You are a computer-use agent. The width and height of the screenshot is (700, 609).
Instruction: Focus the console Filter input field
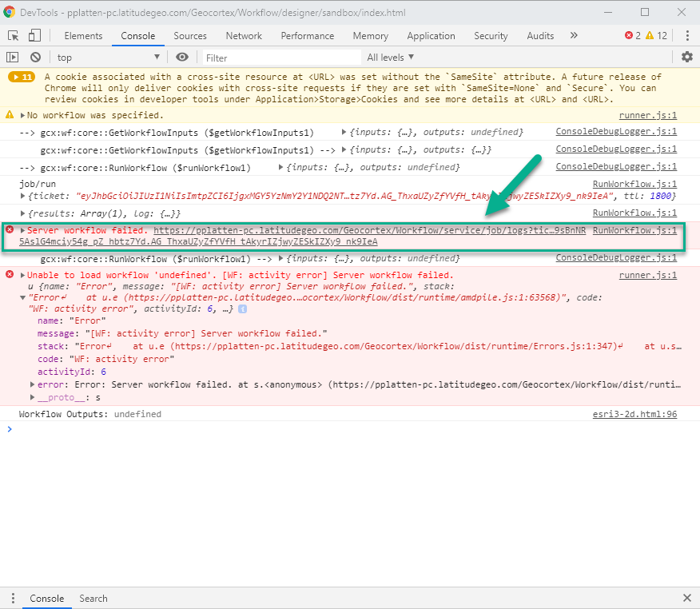[282, 58]
